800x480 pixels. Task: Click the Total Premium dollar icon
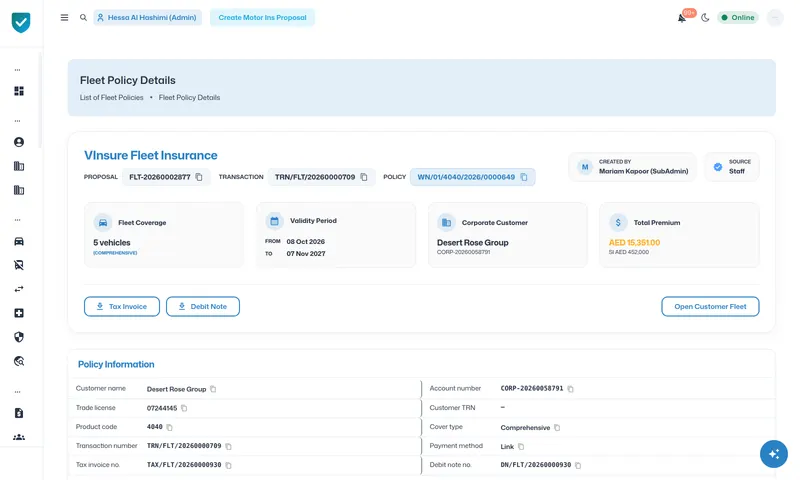(x=618, y=223)
